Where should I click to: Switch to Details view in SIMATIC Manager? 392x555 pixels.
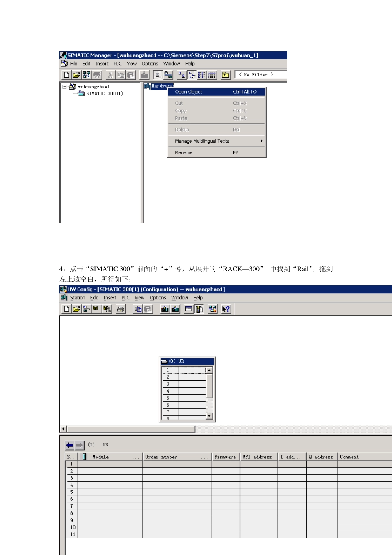212,75
